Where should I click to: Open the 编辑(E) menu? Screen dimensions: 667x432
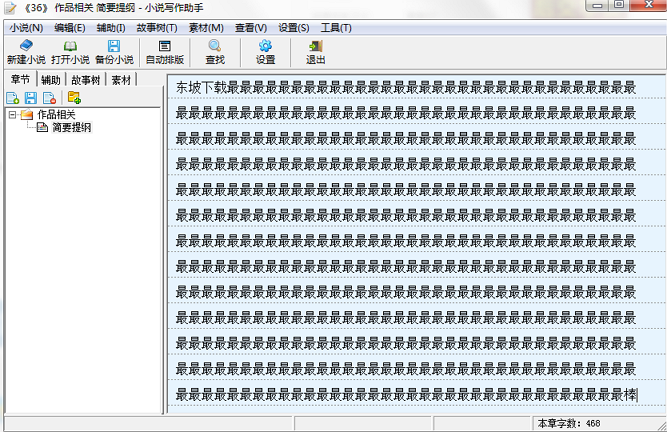tap(70, 28)
